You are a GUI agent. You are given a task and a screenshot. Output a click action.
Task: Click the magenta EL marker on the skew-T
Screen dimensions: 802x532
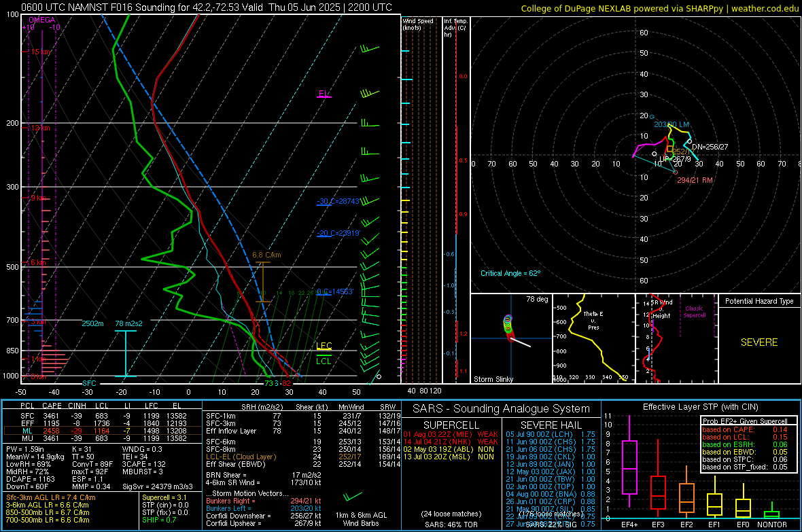tap(324, 94)
